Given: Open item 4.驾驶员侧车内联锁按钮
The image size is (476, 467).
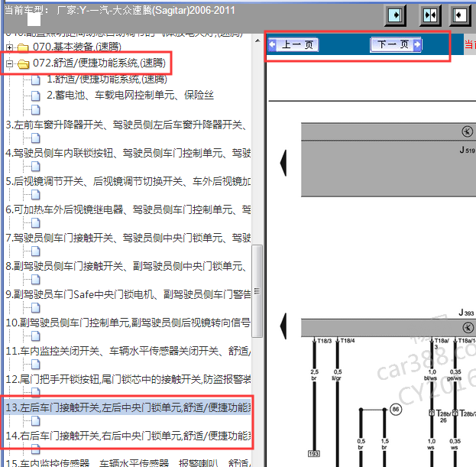Looking at the screenshot, I should 128,153.
